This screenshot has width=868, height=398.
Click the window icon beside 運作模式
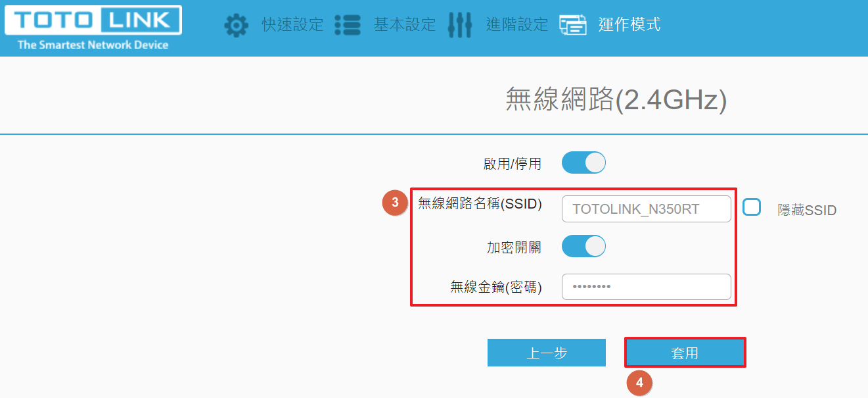click(573, 25)
